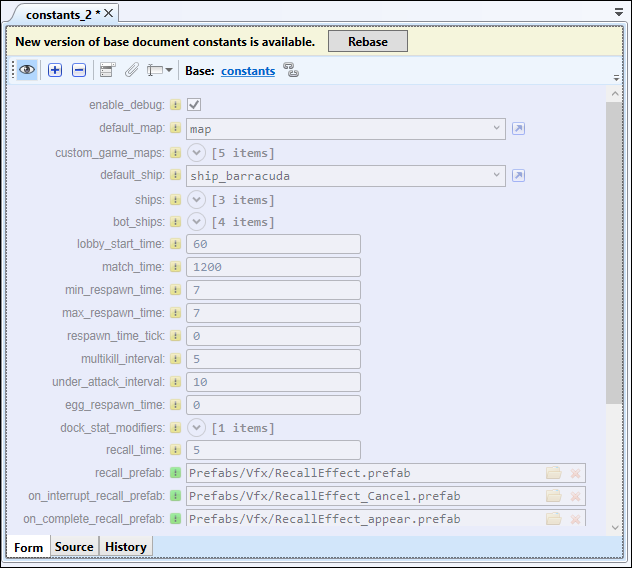Image resolution: width=632 pixels, height=568 pixels.
Task: Browse folder for on_complete_recall_prefab
Action: [553, 519]
